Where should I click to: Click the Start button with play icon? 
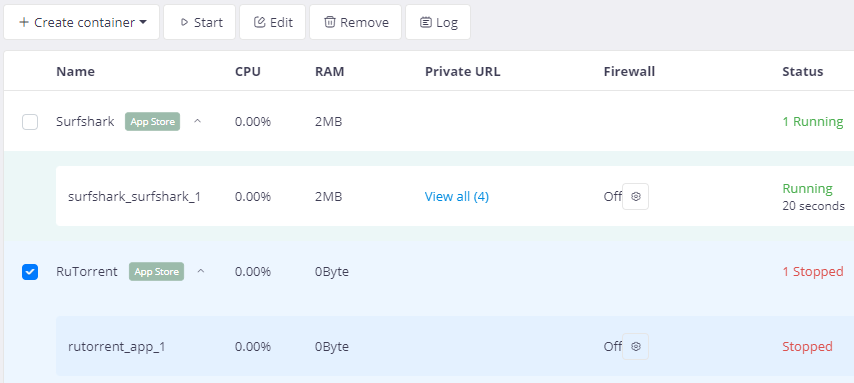[199, 22]
